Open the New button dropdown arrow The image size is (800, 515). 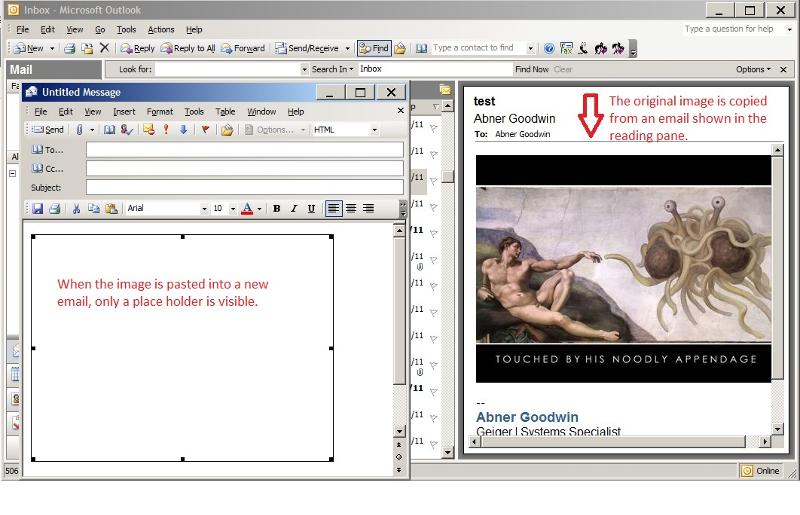point(52,48)
